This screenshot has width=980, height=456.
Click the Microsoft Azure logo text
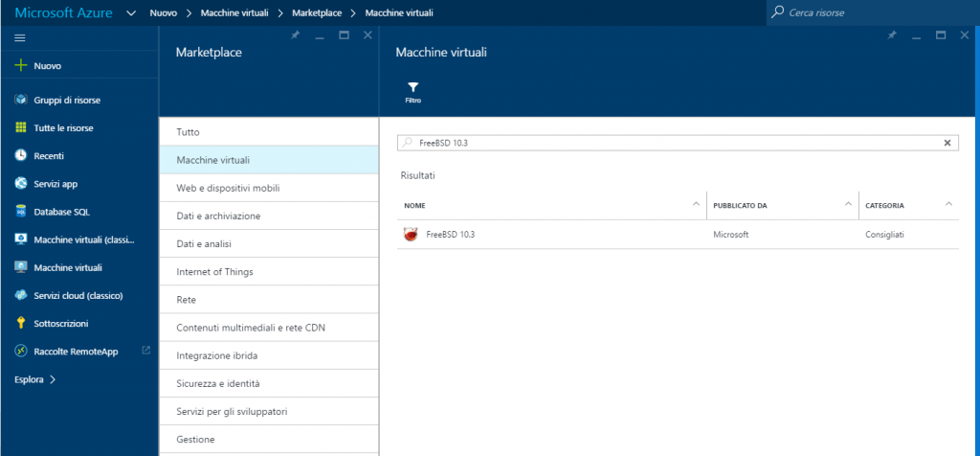click(x=63, y=12)
